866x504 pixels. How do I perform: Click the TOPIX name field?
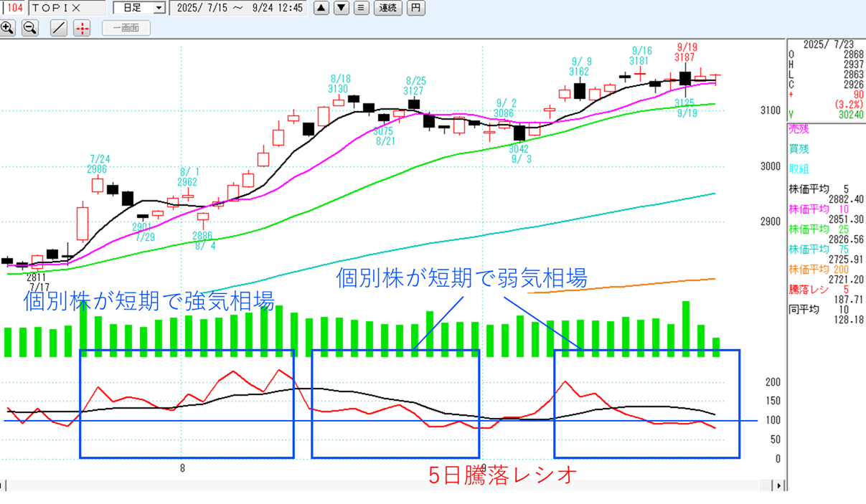click(68, 8)
